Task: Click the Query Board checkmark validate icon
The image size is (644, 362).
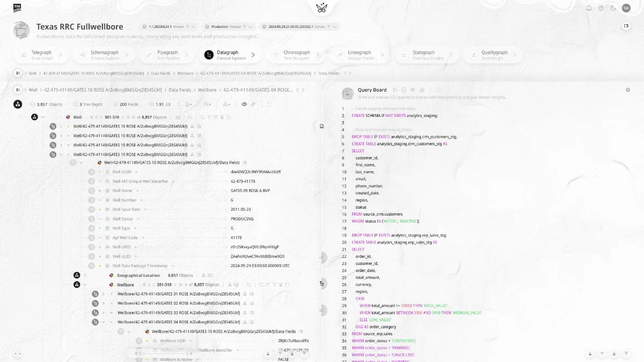Action: 404,90
